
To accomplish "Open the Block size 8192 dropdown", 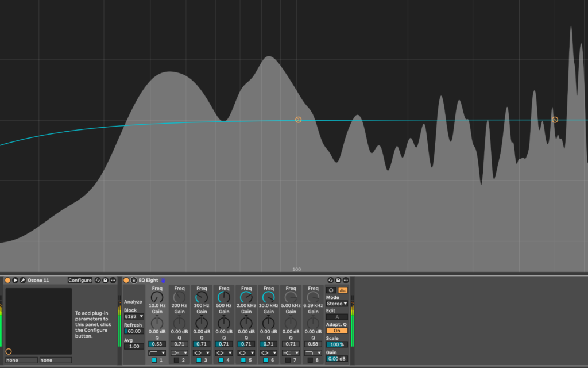I will click(134, 316).
